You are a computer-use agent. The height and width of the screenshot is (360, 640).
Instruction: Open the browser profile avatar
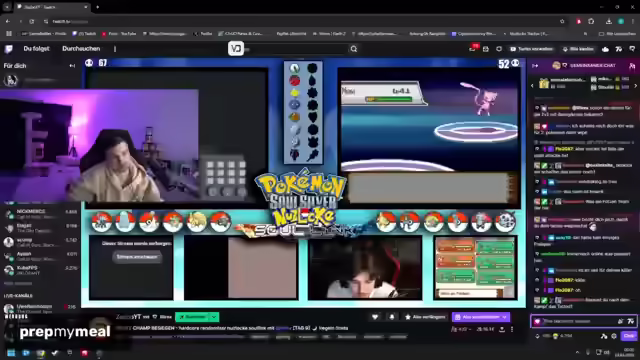pyautogui.click(x=621, y=21)
